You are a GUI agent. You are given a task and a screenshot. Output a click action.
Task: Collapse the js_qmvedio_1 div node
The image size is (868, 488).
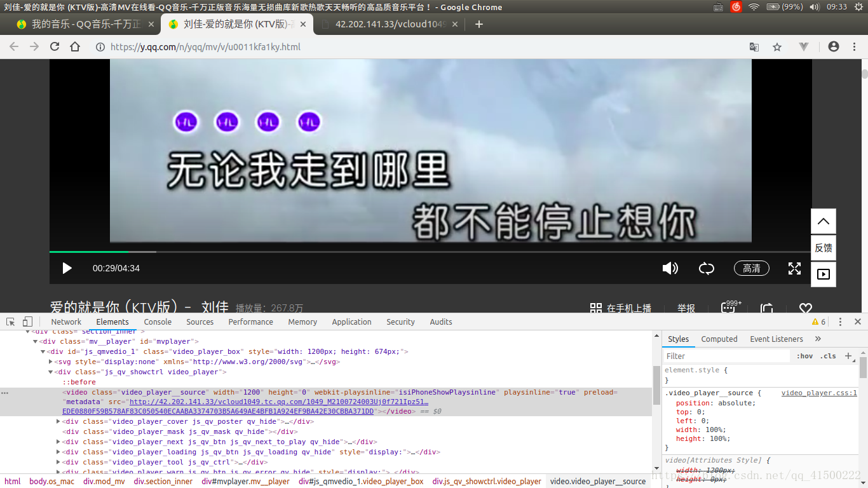tap(43, 351)
